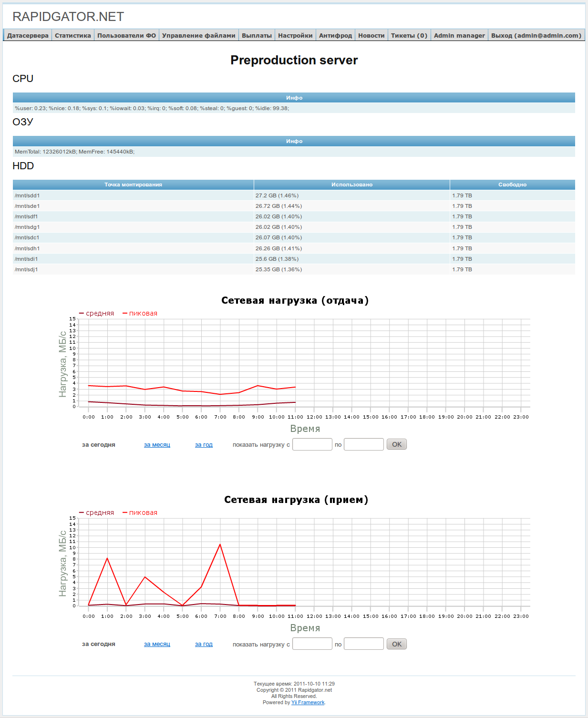Select /mnt/sdd1 mount point row

(x=294, y=195)
